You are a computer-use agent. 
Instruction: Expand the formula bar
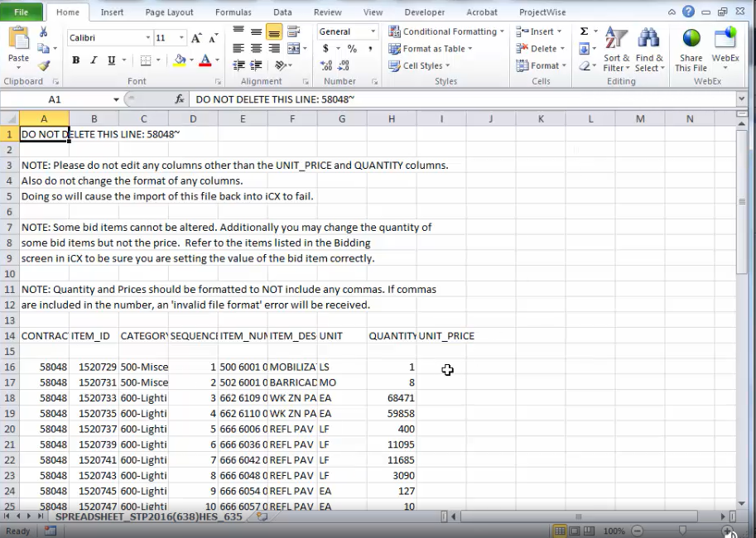click(x=741, y=98)
